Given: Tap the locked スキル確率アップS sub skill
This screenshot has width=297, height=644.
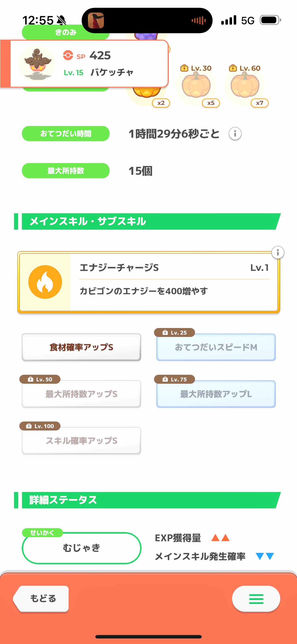Looking at the screenshot, I should point(82,441).
